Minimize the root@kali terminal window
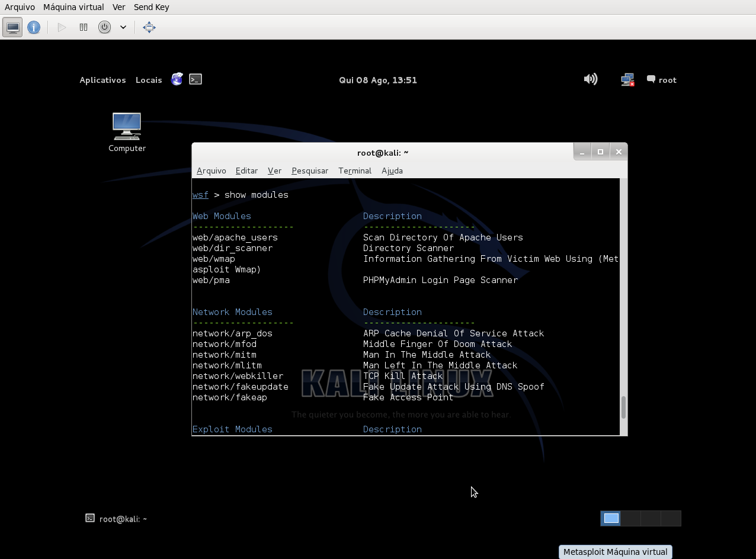756x559 pixels. (x=582, y=152)
